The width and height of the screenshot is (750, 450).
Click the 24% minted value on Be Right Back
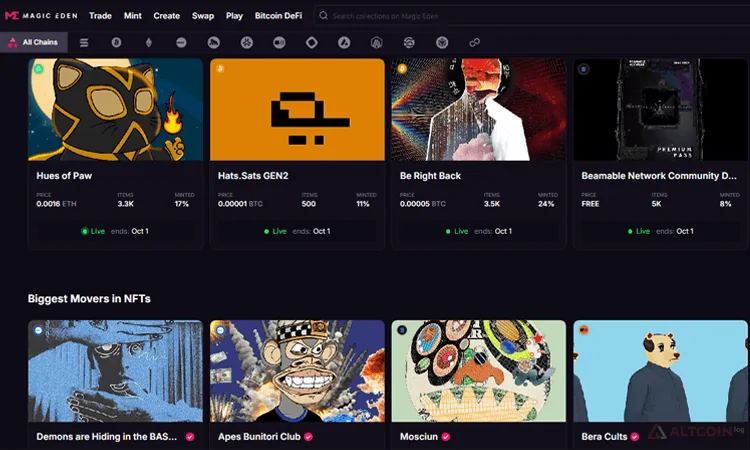coord(546,204)
